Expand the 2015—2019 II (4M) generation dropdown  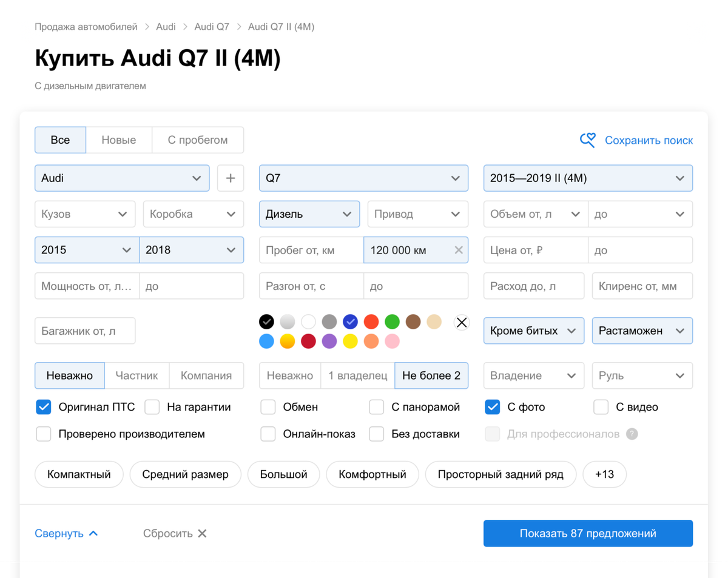tap(588, 178)
